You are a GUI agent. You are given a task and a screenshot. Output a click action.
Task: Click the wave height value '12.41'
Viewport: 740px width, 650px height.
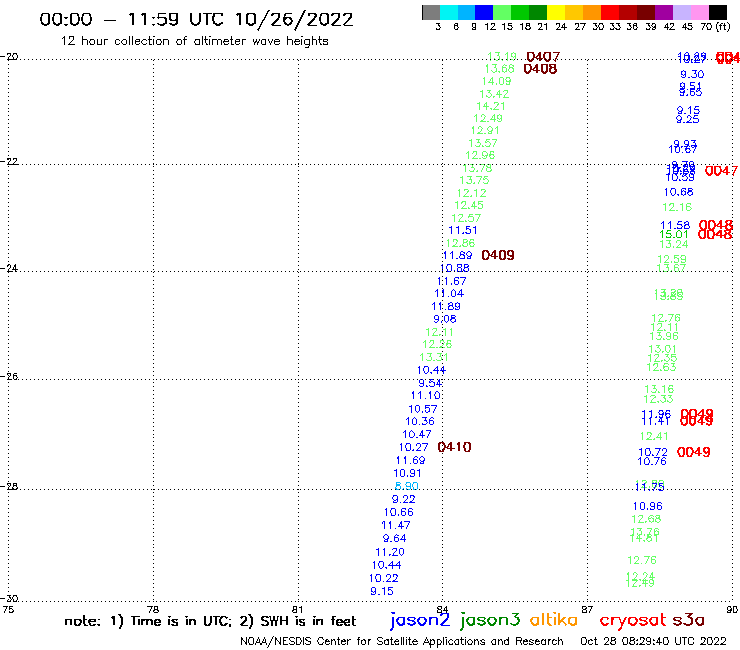pyautogui.click(x=654, y=436)
